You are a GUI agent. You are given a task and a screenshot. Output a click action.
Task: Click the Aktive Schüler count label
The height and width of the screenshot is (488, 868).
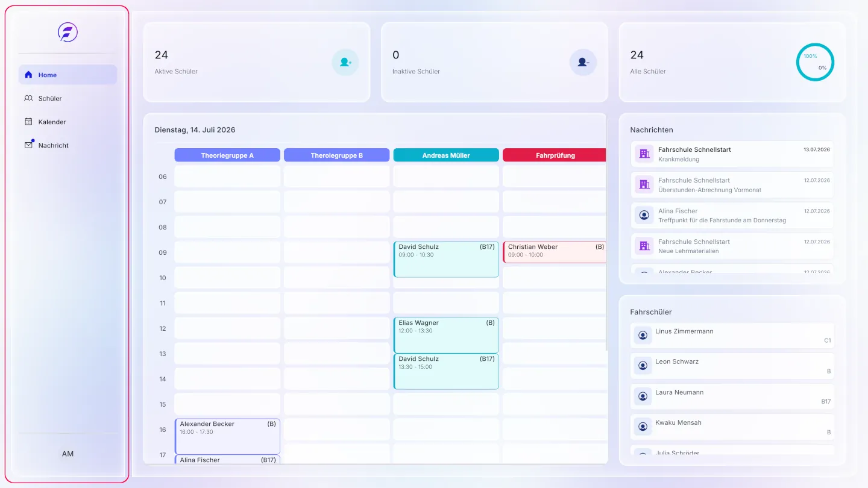coord(176,71)
